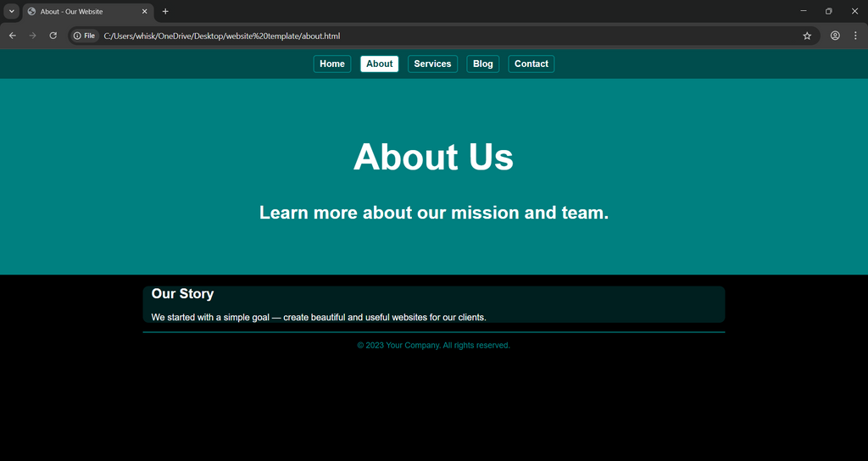
Task: Select the About navigation item
Action: point(379,64)
